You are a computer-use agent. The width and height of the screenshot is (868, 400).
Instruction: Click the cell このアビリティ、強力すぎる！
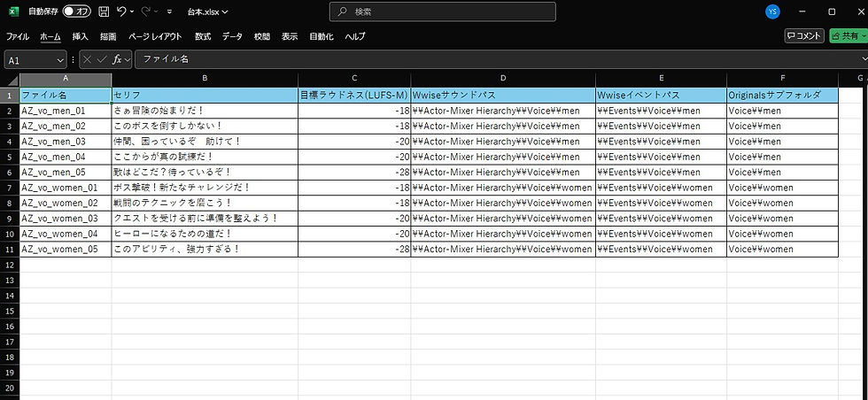pyautogui.click(x=205, y=250)
